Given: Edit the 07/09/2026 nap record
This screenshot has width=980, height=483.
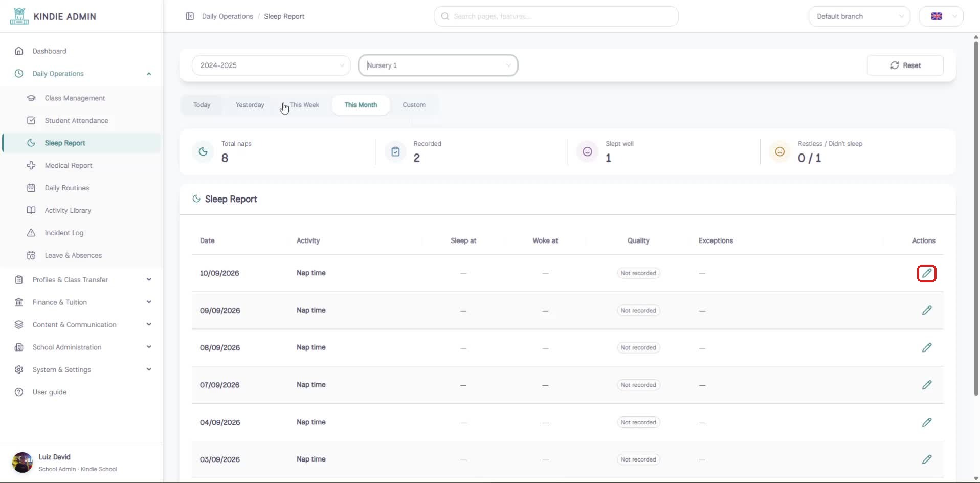Looking at the screenshot, I should (927, 385).
